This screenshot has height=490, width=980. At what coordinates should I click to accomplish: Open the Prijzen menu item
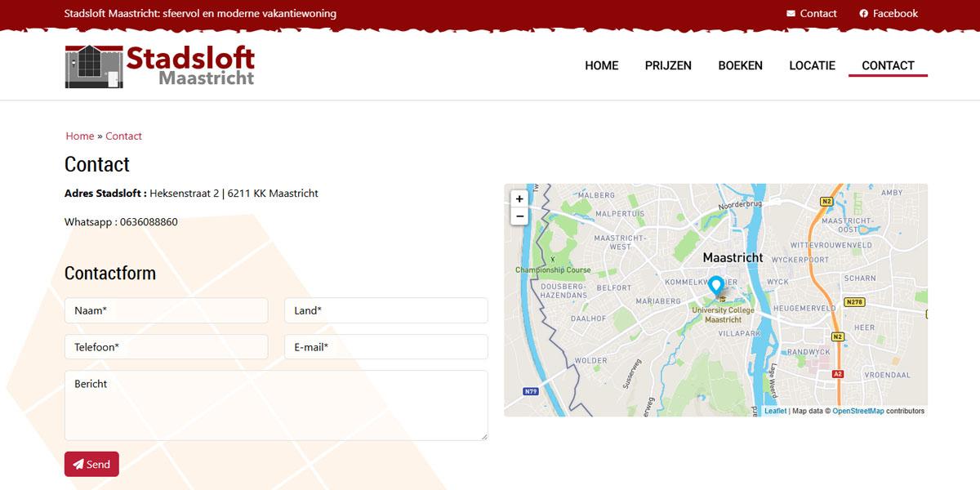pyautogui.click(x=668, y=65)
